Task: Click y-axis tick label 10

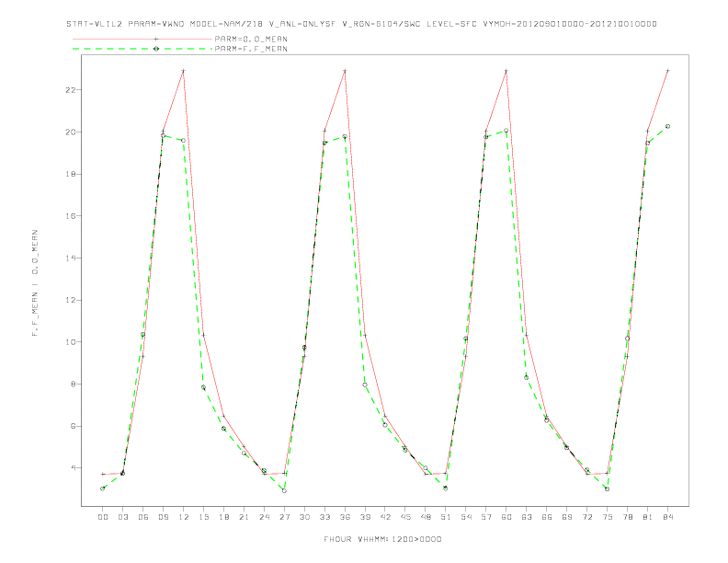Action: 71,342
